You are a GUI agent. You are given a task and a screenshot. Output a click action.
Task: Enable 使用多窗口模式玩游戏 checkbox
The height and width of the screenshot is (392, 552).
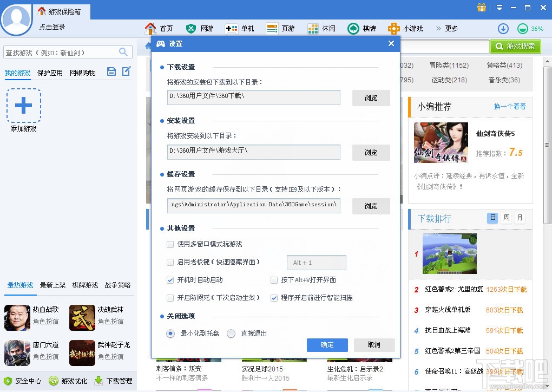(x=170, y=244)
